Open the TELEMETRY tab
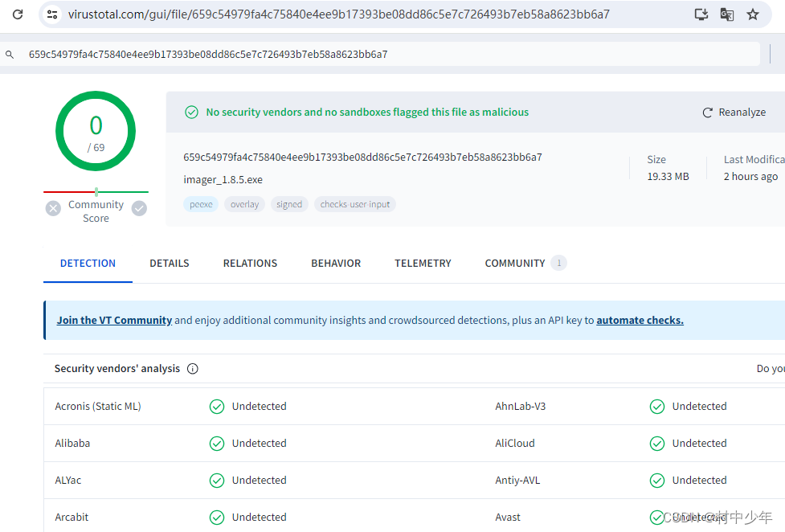785x532 pixels. pyautogui.click(x=423, y=264)
